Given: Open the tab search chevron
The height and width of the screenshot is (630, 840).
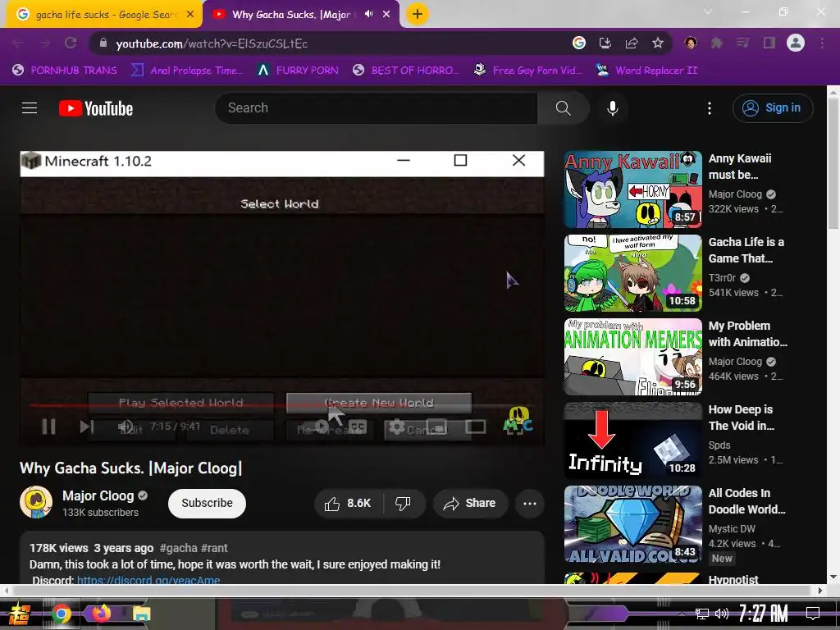Looking at the screenshot, I should coord(708,11).
